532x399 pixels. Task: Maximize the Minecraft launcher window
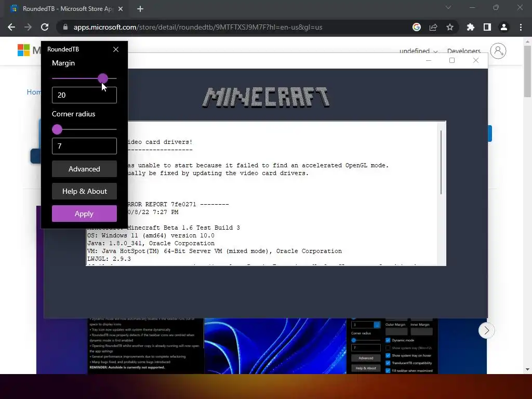[x=452, y=60]
